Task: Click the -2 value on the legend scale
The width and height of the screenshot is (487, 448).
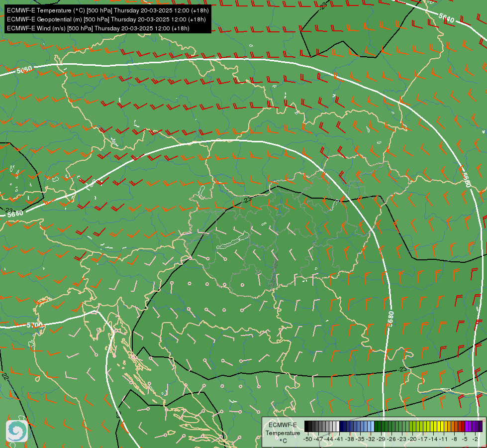Action: [x=475, y=439]
